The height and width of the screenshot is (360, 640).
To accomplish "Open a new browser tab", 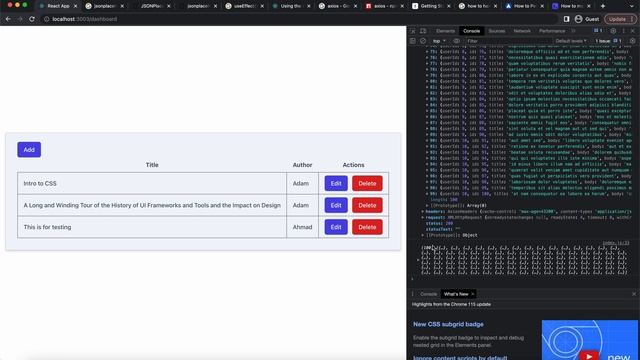I will [x=603, y=6].
